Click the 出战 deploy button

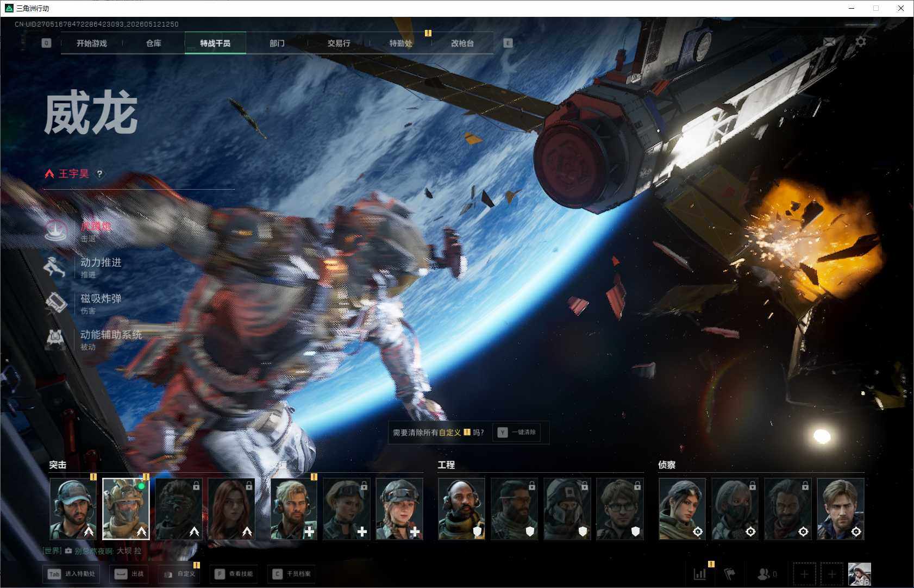tap(129, 574)
